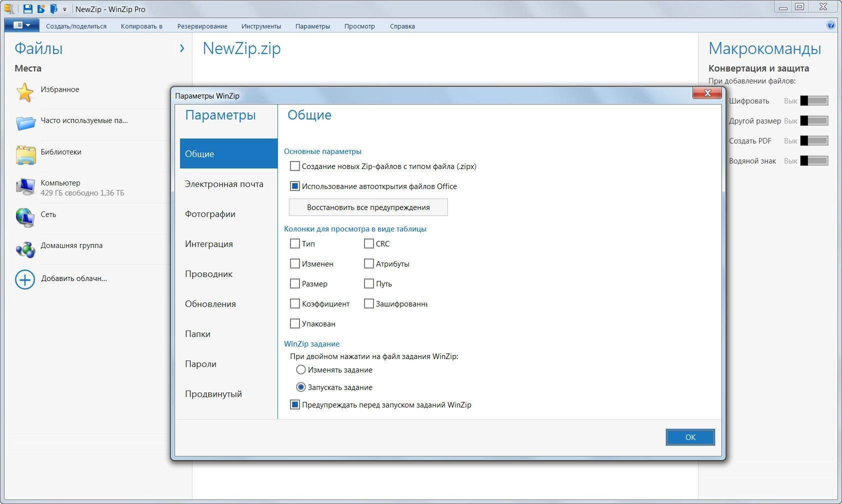Screen dimensions: 842x504
Task: Open the Создать/поделиться ribbon tab
Action: click(76, 26)
